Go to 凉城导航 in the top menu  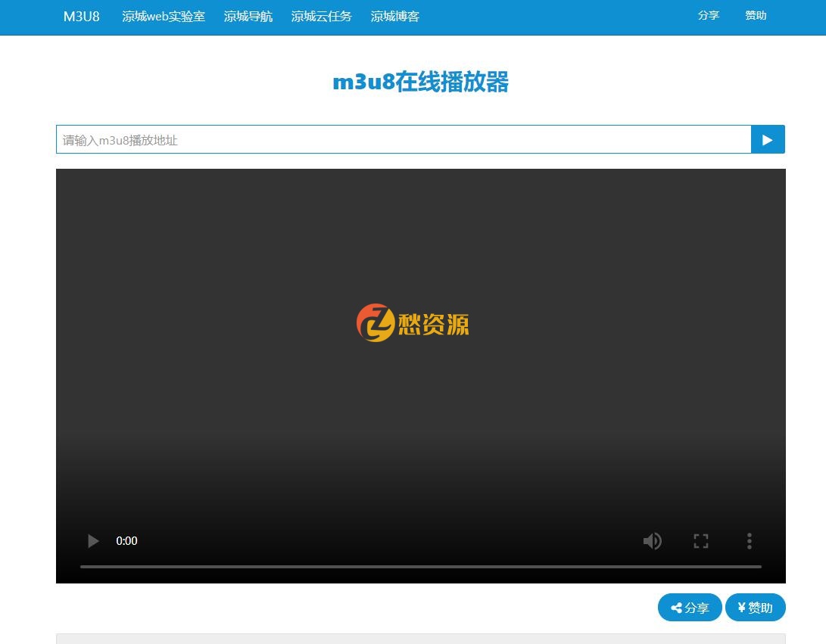coord(248,16)
